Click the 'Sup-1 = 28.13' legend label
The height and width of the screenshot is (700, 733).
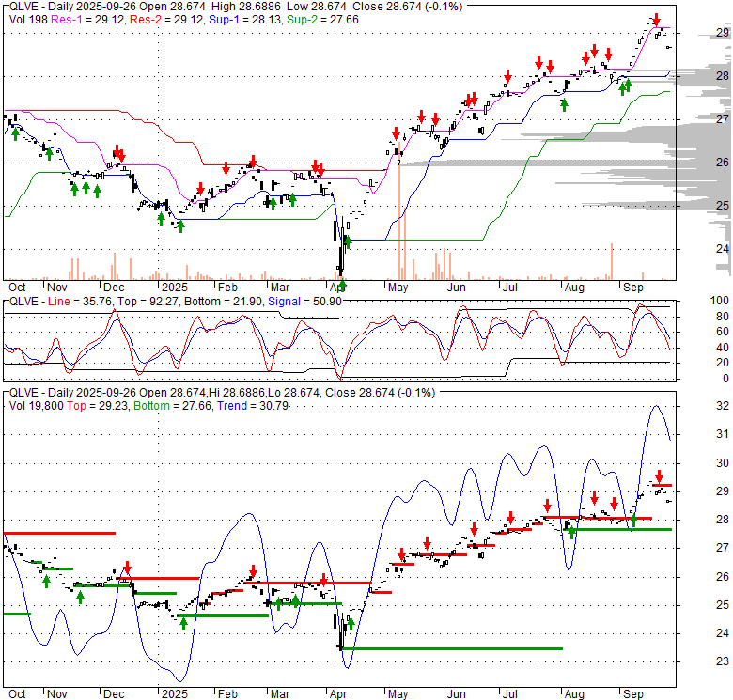[245, 20]
